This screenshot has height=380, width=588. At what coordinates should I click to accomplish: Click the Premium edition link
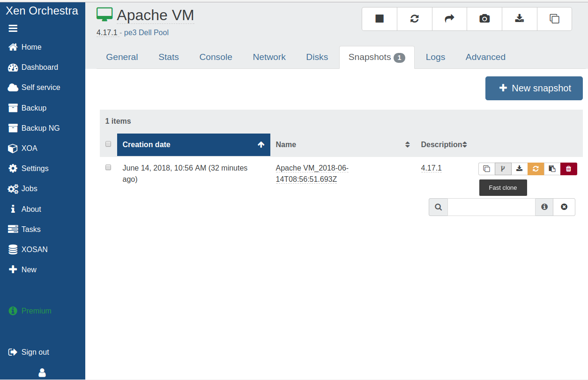coord(30,311)
